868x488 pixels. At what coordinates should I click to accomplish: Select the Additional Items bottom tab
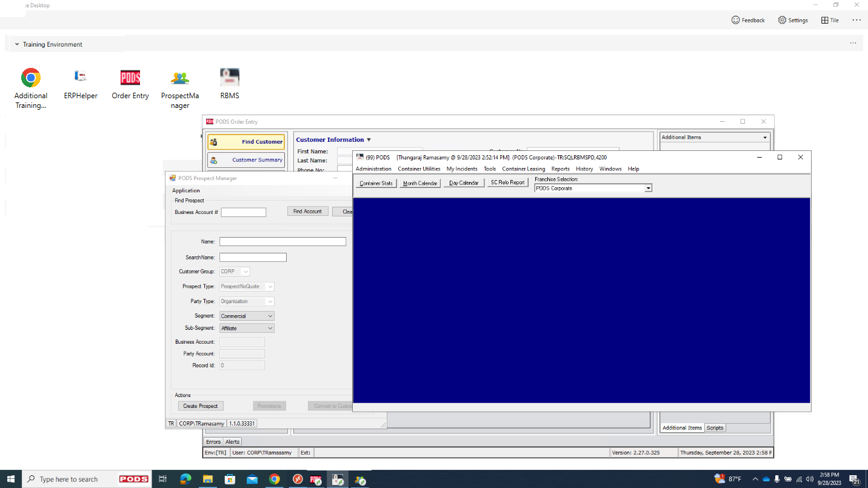point(682,427)
